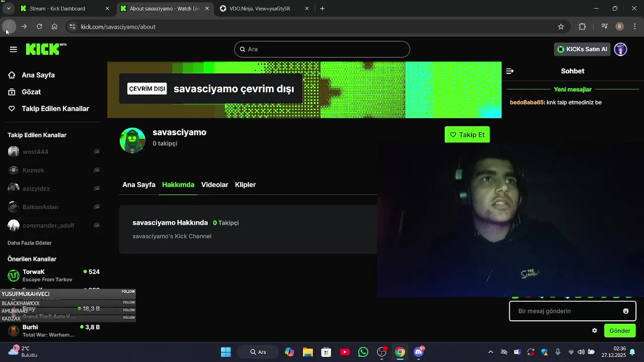Open WhatsApp from taskbar
The height and width of the screenshot is (362, 644).
click(x=363, y=352)
